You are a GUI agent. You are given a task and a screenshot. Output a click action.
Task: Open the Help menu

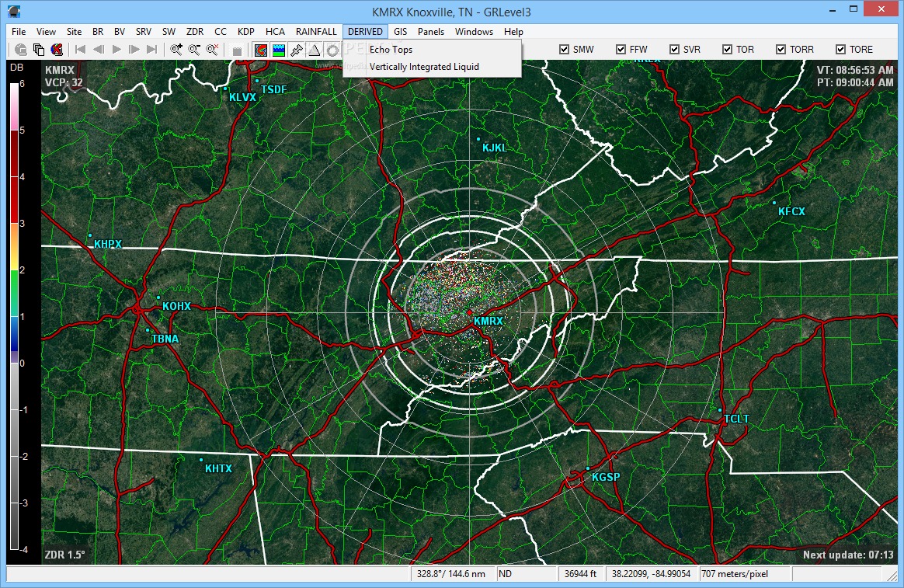click(x=513, y=32)
